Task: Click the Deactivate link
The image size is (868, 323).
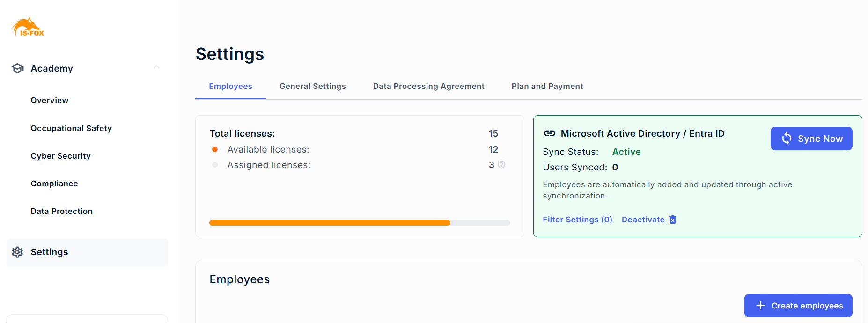Action: (643, 220)
